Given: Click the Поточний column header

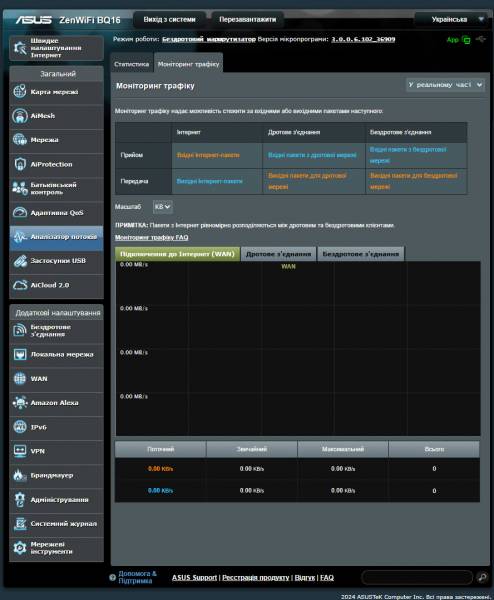Looking at the screenshot, I should point(160,449).
